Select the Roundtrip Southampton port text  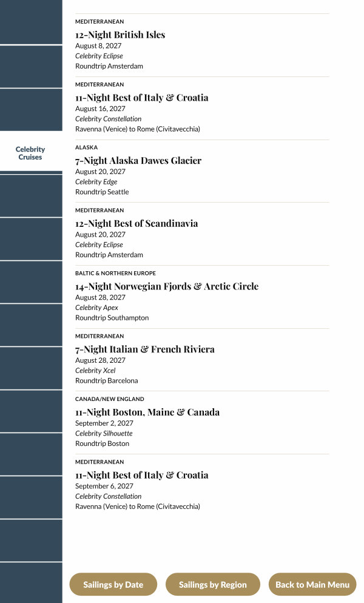click(x=112, y=318)
